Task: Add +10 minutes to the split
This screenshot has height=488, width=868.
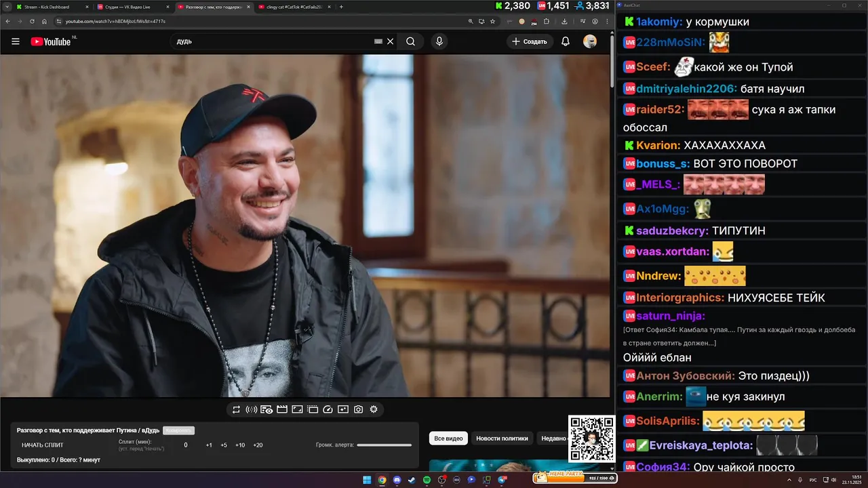Action: 240,445
